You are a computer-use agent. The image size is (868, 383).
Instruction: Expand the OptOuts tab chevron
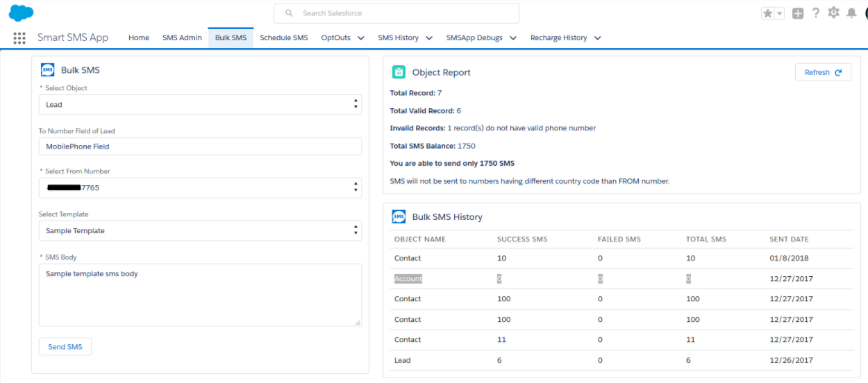tap(360, 38)
